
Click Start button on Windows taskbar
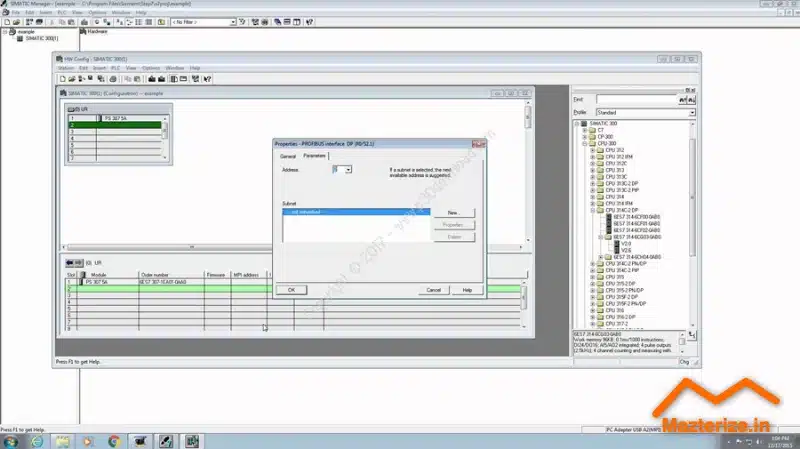click(x=10, y=441)
